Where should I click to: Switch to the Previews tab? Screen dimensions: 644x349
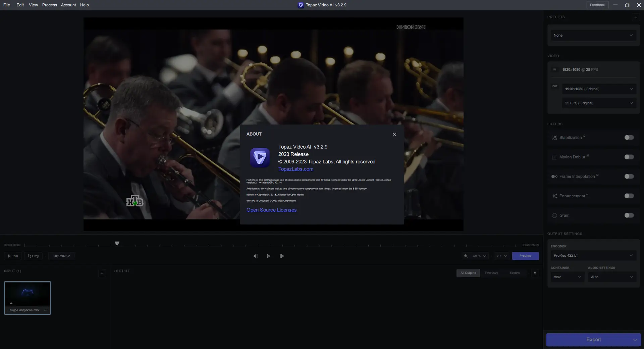point(491,273)
